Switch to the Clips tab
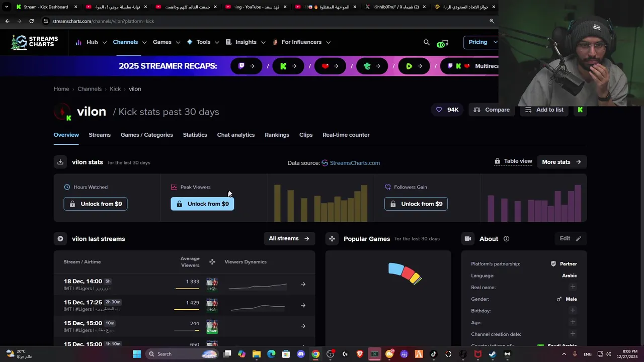This screenshot has height=362, width=644. 306,135
